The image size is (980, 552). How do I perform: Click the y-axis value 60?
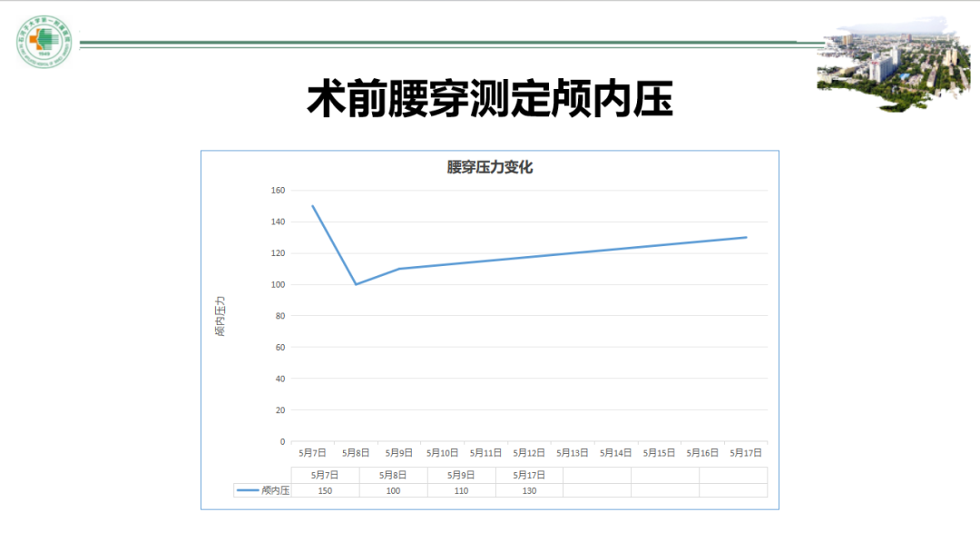280,347
